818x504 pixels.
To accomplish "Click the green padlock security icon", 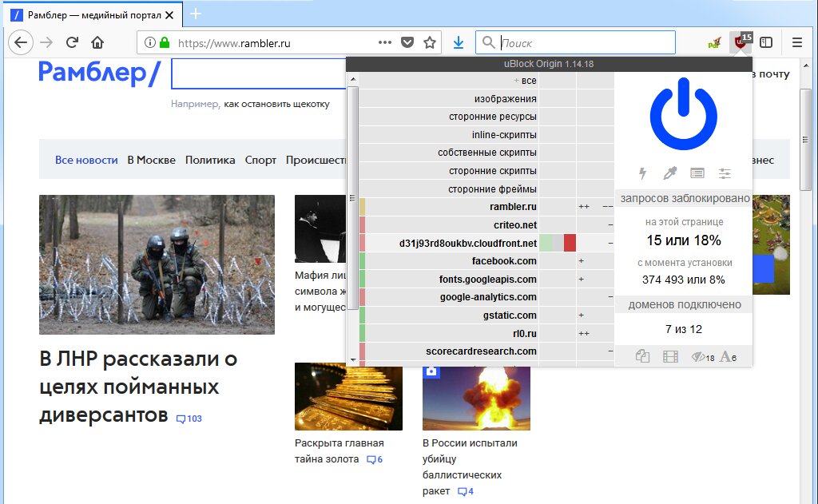I will click(x=165, y=42).
